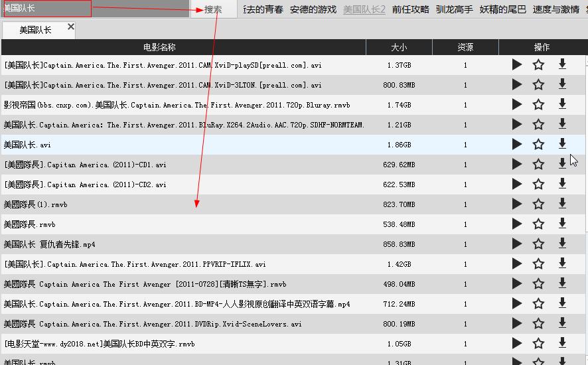Image resolution: width=588 pixels, height=365 pixels.
Task: Download 美國隊長(1).rmvb 823.70MB file
Action: click(562, 203)
